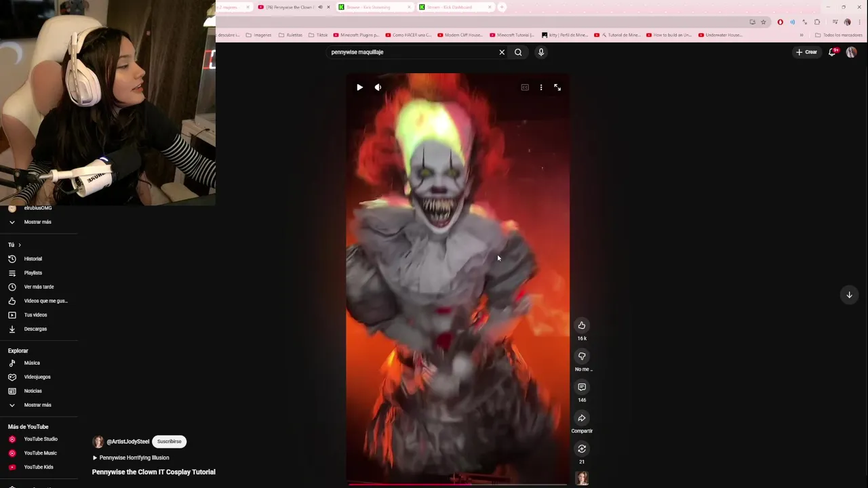Open the Opera red extension icon
The image size is (868, 488).
(780, 22)
